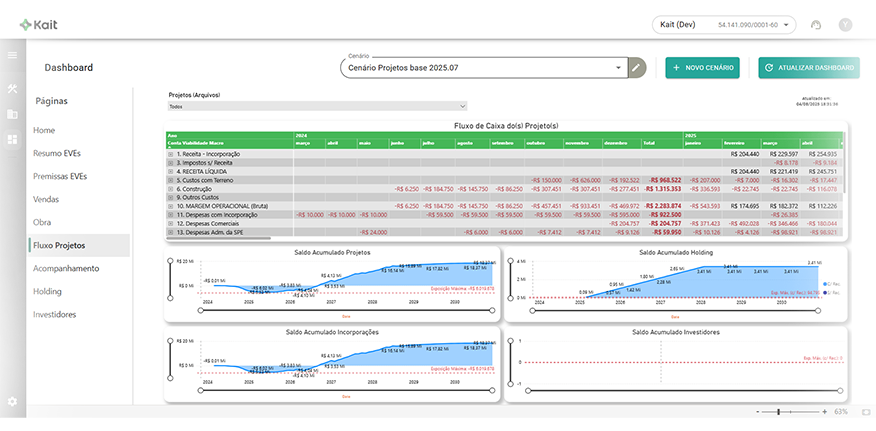Open the support headset icon

pos(816,25)
